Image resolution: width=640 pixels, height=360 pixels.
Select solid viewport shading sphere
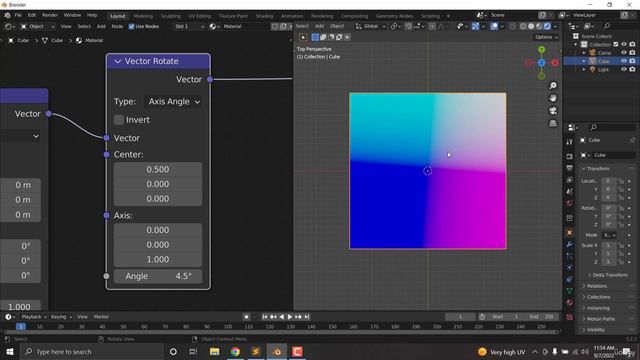coord(531,26)
